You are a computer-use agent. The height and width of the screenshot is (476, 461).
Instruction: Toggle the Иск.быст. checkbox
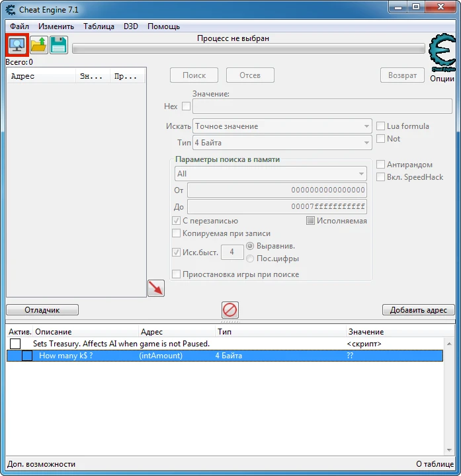(x=176, y=253)
